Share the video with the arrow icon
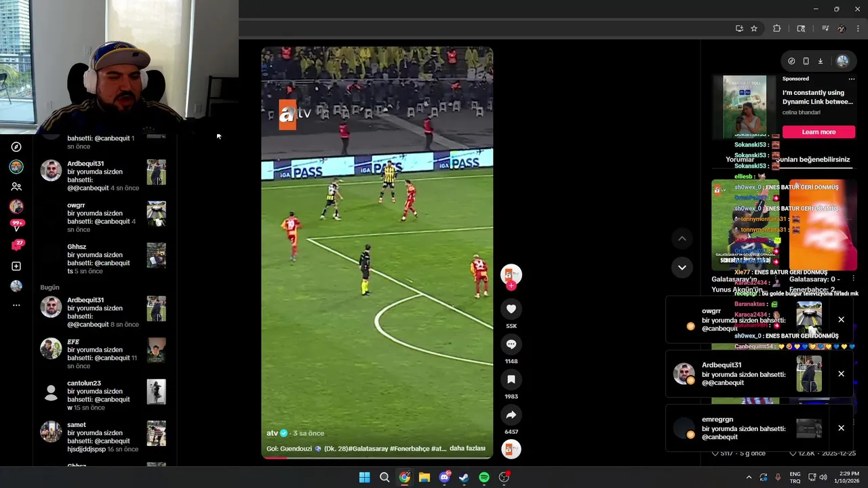Image resolution: width=868 pixels, height=488 pixels. pyautogui.click(x=511, y=415)
